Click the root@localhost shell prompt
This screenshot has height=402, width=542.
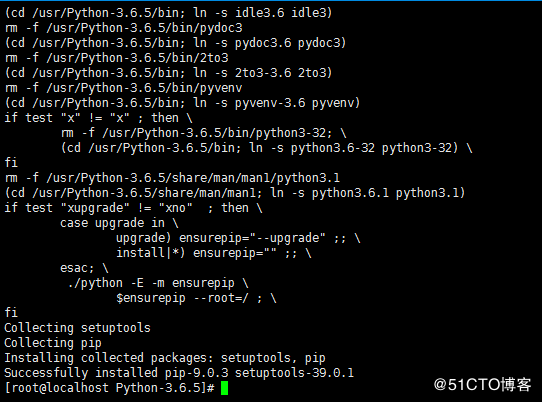pyautogui.click(x=109, y=388)
